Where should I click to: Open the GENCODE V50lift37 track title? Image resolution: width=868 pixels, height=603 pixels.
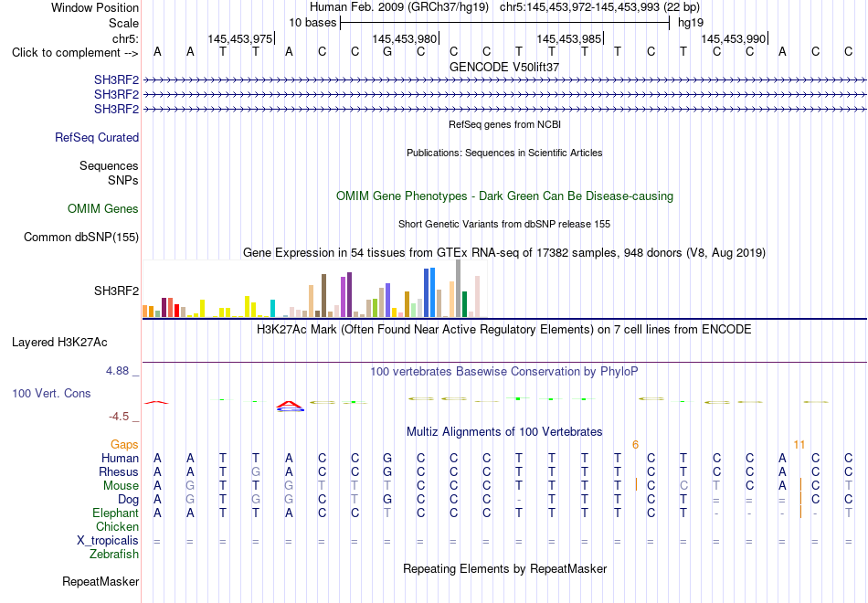[x=504, y=67]
